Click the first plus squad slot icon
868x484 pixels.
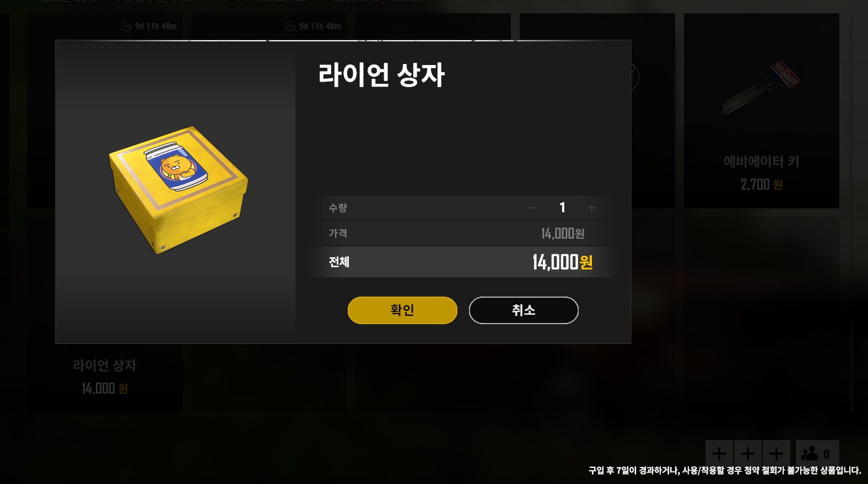coord(719,454)
